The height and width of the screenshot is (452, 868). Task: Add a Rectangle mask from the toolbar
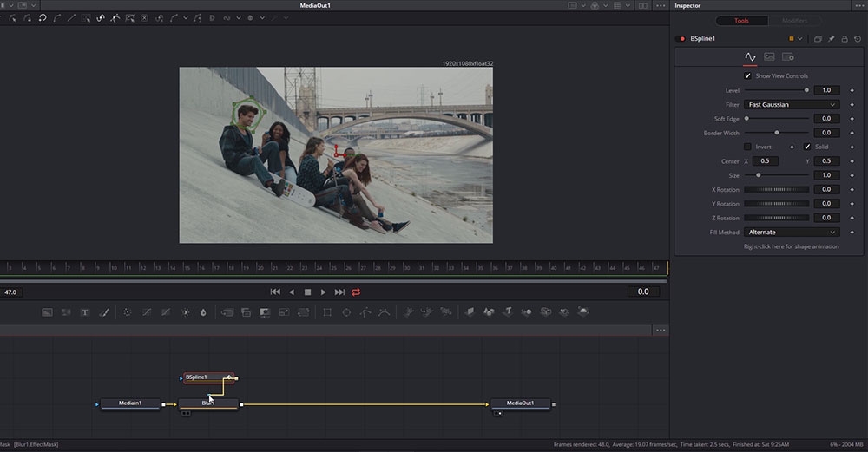point(327,312)
